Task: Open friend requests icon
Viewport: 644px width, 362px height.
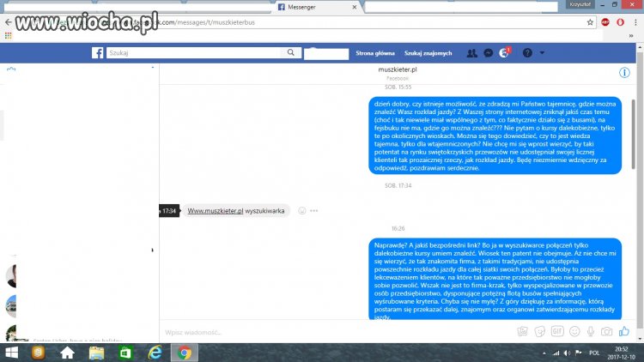Action: [x=472, y=53]
